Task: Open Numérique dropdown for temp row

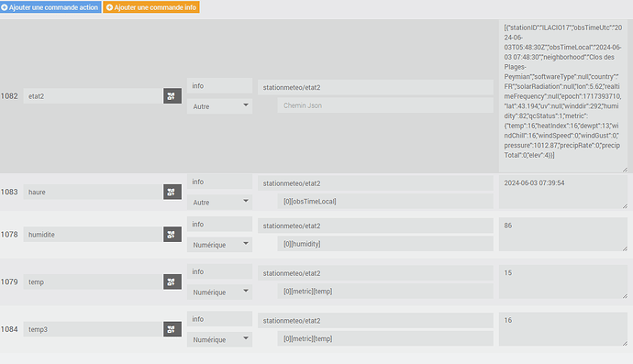Action: [x=219, y=292]
